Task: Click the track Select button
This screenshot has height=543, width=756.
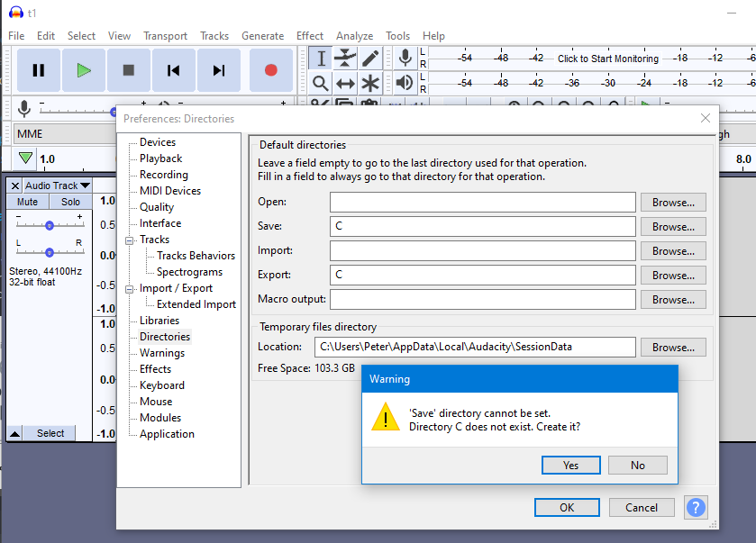Action: point(50,434)
